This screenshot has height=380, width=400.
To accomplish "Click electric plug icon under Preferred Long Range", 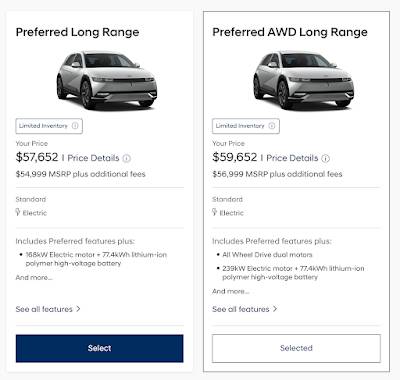I will pyautogui.click(x=18, y=212).
